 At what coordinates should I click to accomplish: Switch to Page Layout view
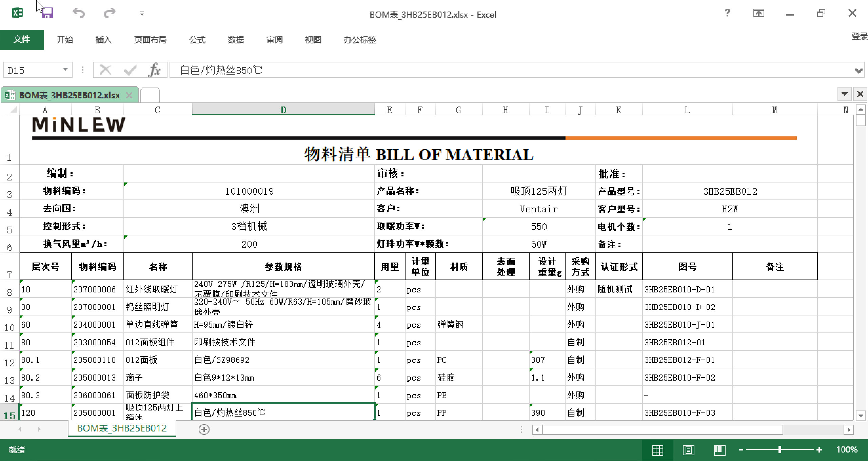[x=688, y=450]
